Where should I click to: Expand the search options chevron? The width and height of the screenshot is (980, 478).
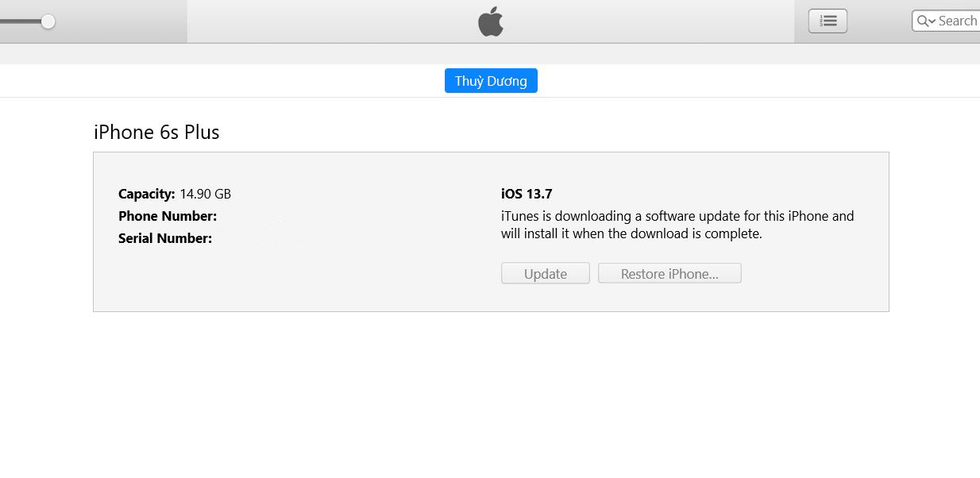[932, 22]
